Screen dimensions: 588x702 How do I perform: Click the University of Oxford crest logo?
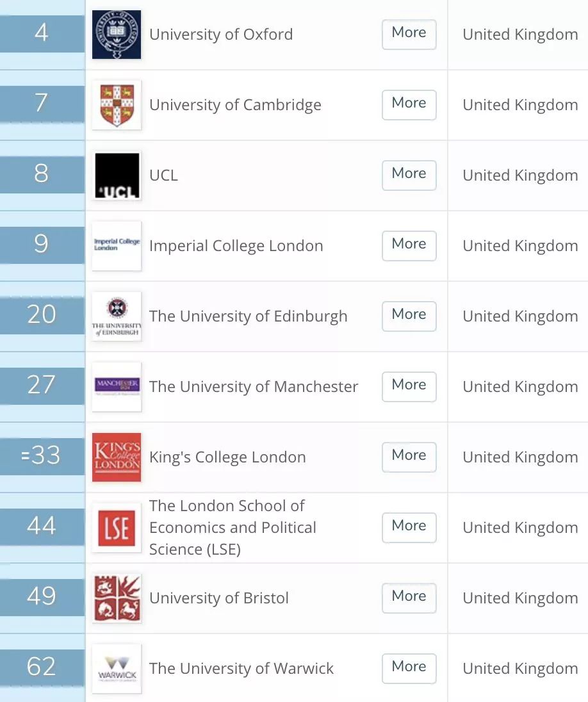[116, 33]
